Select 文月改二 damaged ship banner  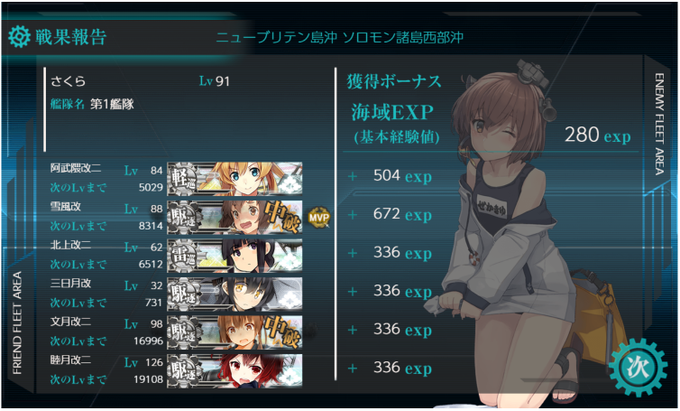pyautogui.click(x=235, y=333)
